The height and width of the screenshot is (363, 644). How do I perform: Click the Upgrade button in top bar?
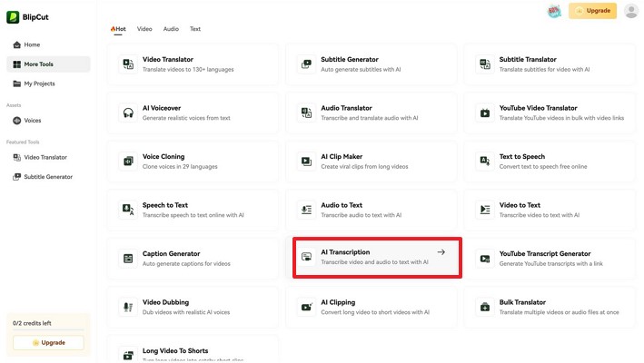click(x=592, y=11)
